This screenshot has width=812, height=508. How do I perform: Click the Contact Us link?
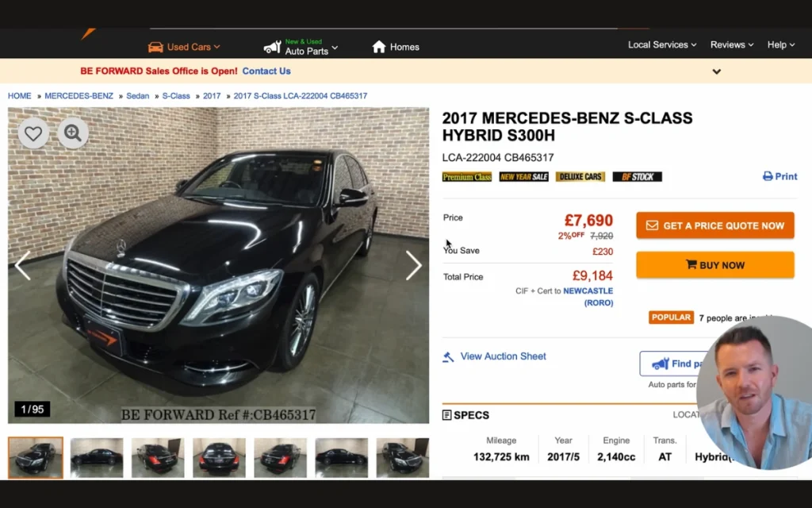tap(266, 71)
